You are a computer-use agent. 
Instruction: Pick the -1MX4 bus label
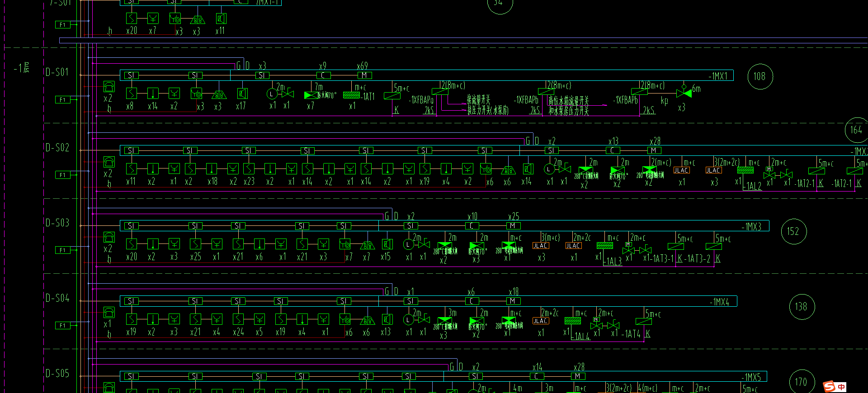click(x=719, y=302)
